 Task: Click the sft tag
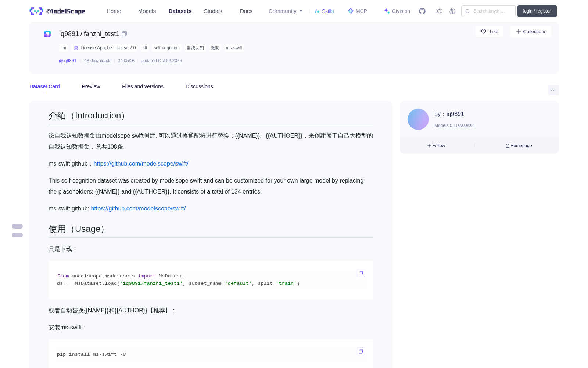pyautogui.click(x=145, y=48)
